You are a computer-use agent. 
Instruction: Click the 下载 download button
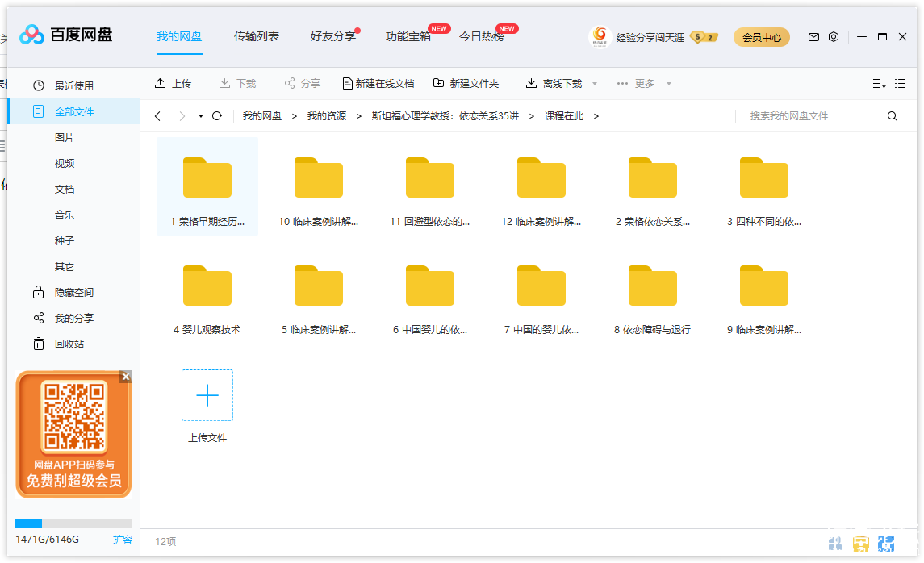(x=237, y=84)
